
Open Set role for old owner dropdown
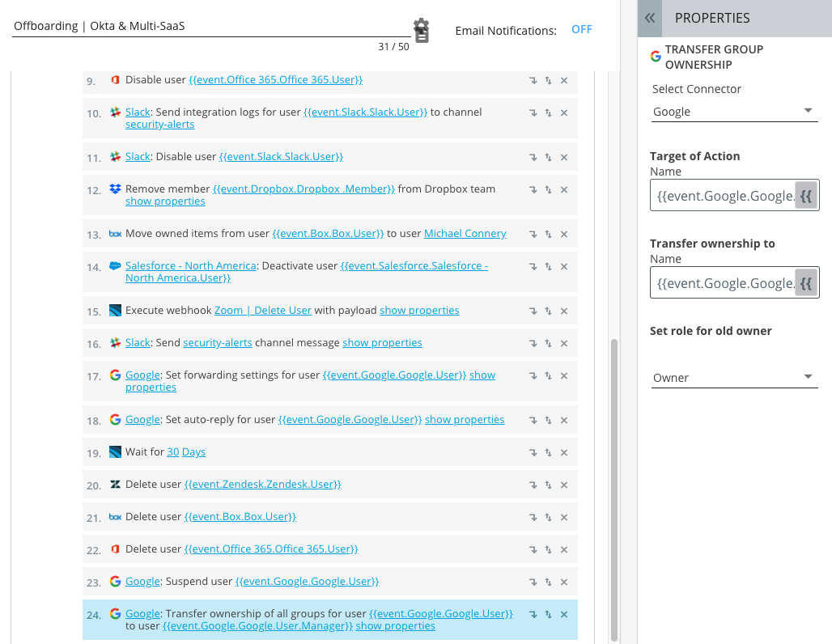click(734, 378)
